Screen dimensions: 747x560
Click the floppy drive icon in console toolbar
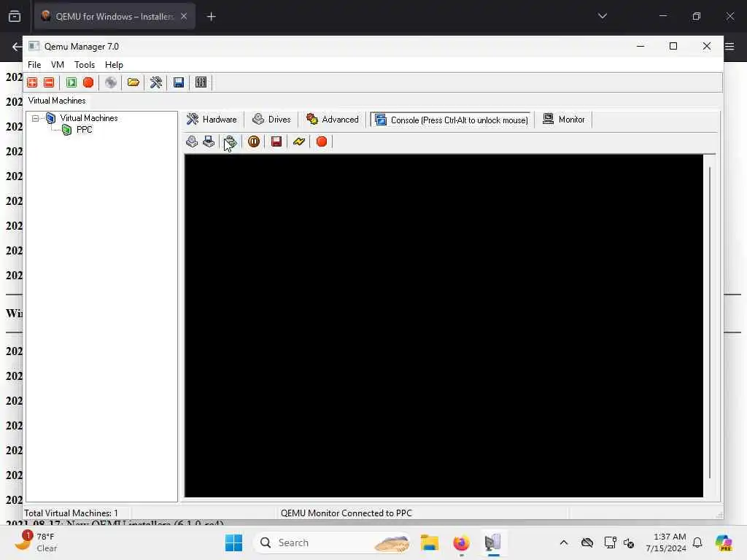coord(209,141)
